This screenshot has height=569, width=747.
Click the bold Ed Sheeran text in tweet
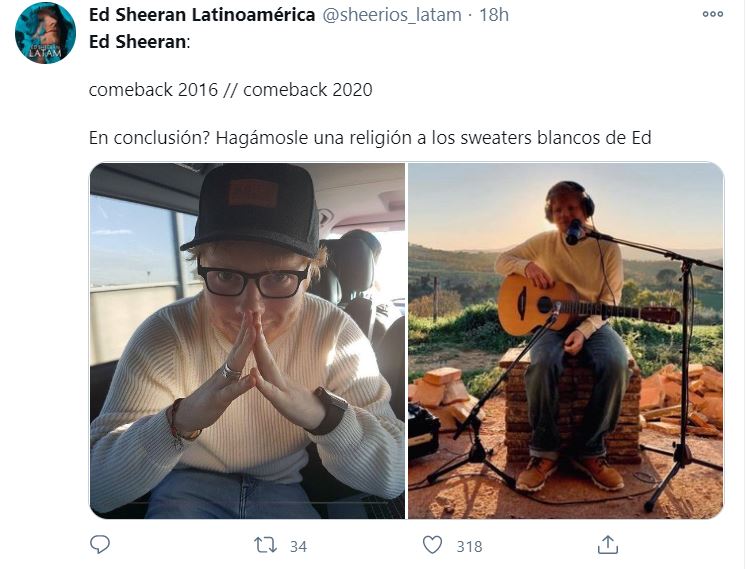(x=137, y=42)
